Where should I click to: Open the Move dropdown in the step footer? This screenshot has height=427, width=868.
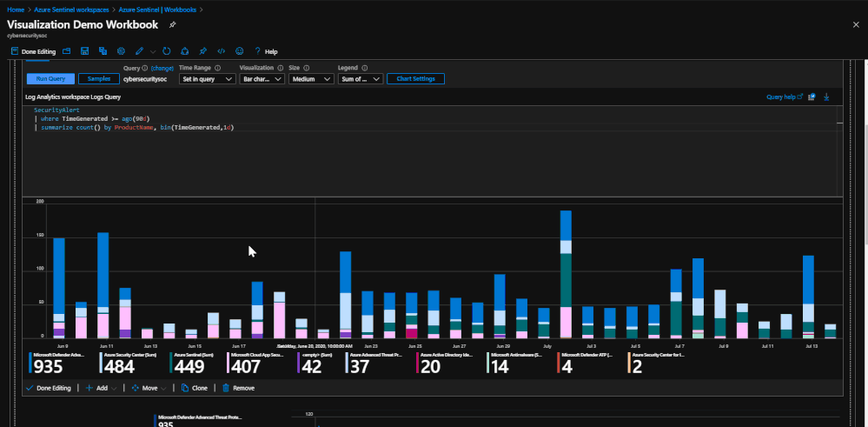point(148,388)
